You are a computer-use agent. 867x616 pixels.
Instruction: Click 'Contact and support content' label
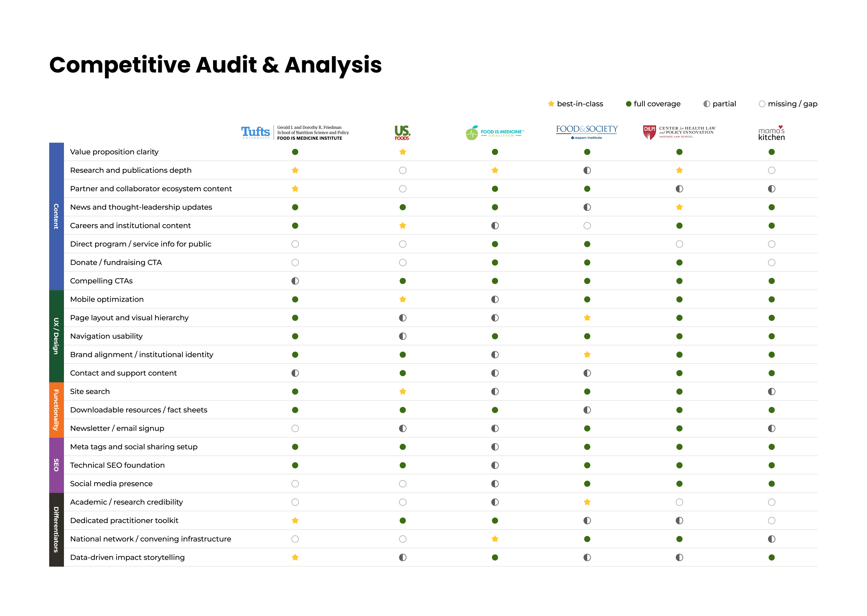[123, 373]
